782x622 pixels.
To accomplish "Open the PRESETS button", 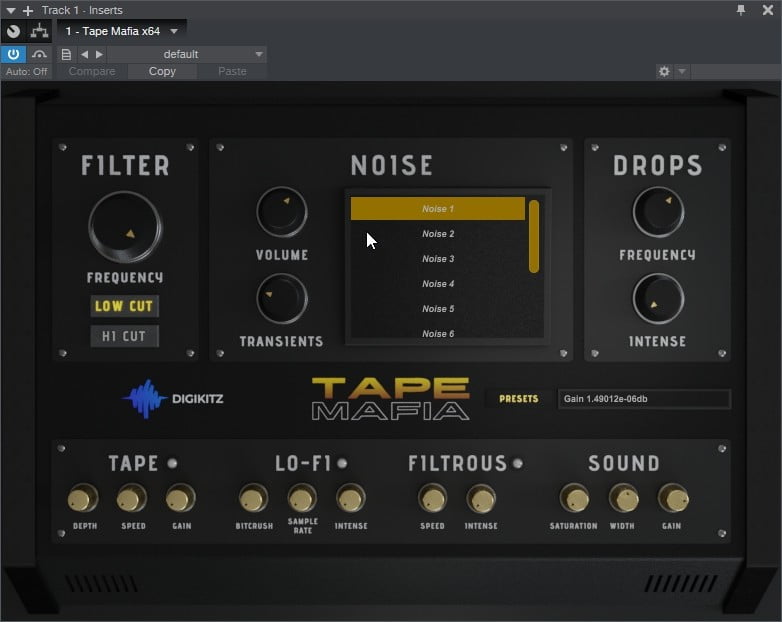I will click(519, 399).
